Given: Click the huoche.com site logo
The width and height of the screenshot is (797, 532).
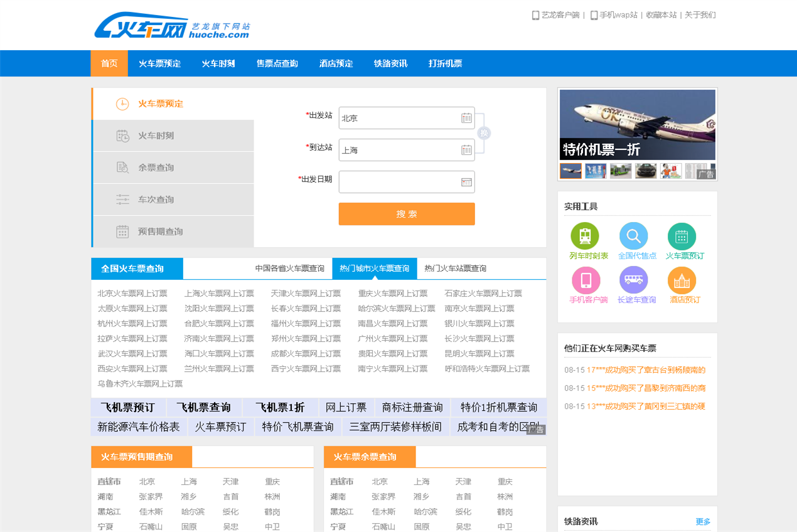Looking at the screenshot, I should tap(172, 26).
